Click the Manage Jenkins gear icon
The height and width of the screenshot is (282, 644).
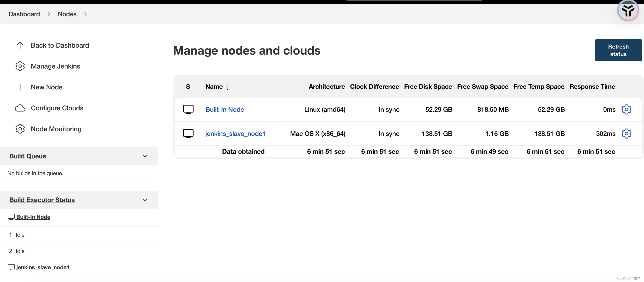tap(20, 66)
